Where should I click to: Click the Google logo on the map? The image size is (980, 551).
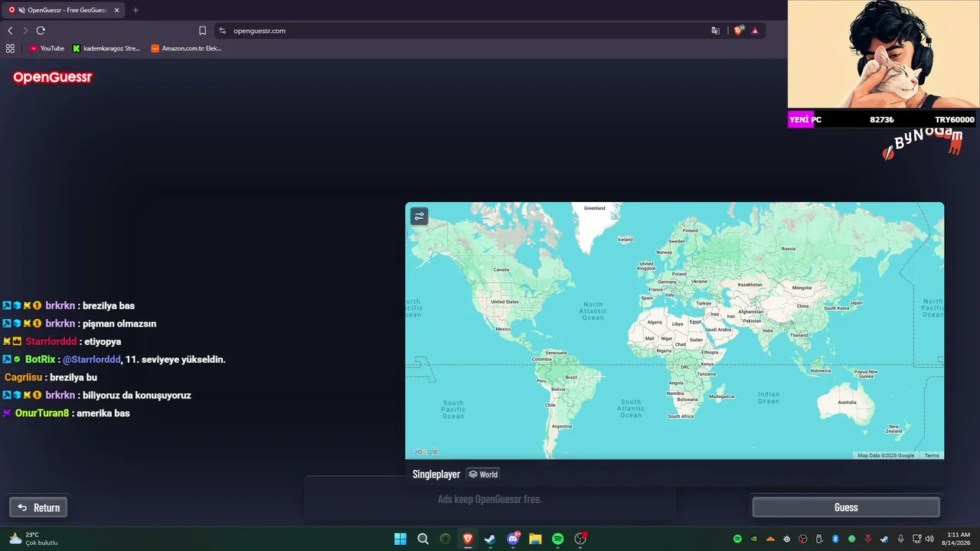[424, 452]
